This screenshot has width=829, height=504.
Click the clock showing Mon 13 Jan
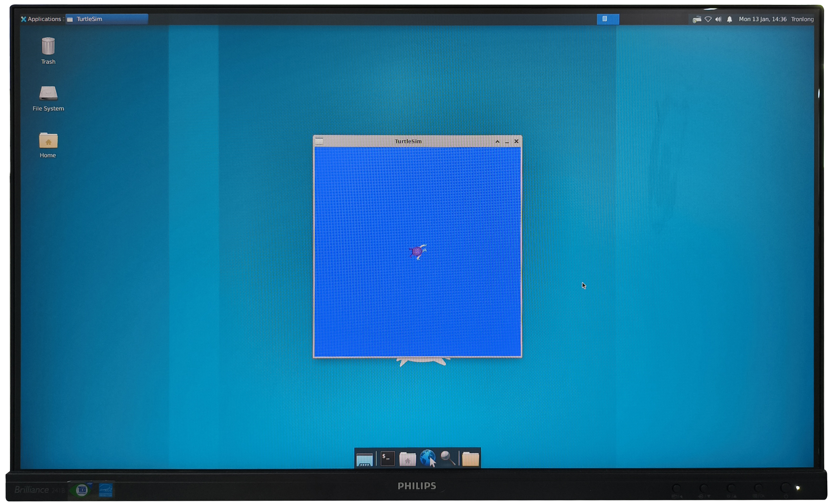(x=762, y=19)
